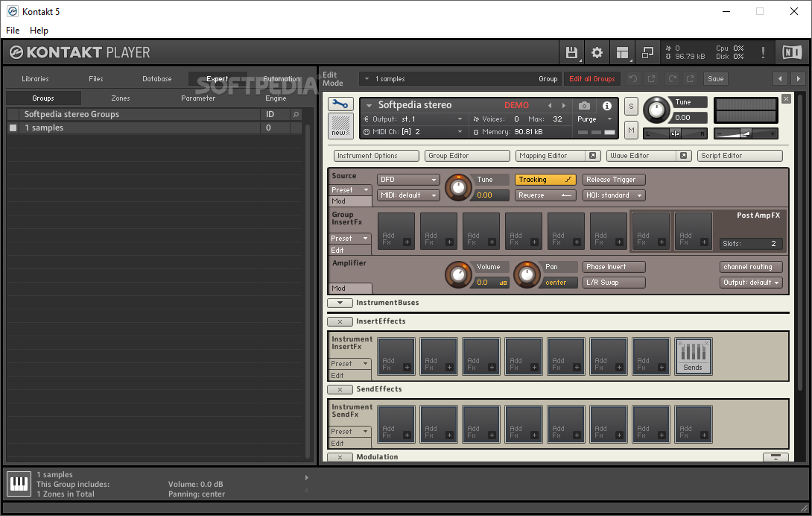Viewport: 812px width, 516px height.
Task: Toggle Edit all Groups
Action: coord(592,79)
